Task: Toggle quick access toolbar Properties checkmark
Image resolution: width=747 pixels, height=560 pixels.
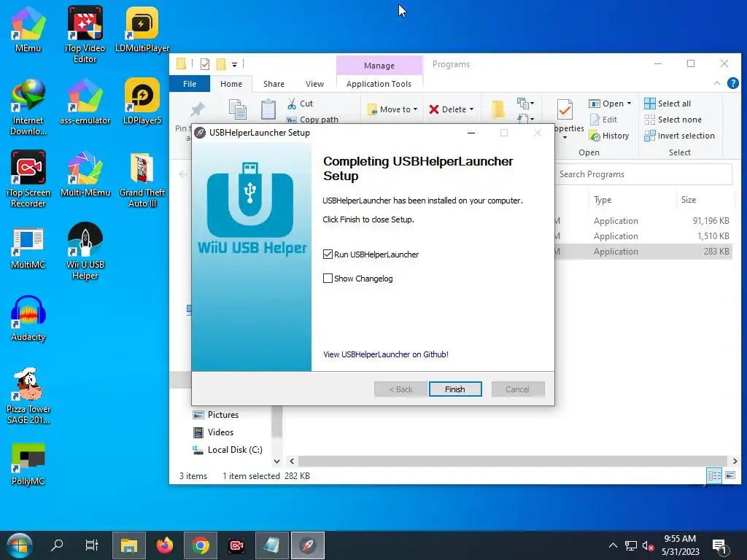Action: point(205,64)
